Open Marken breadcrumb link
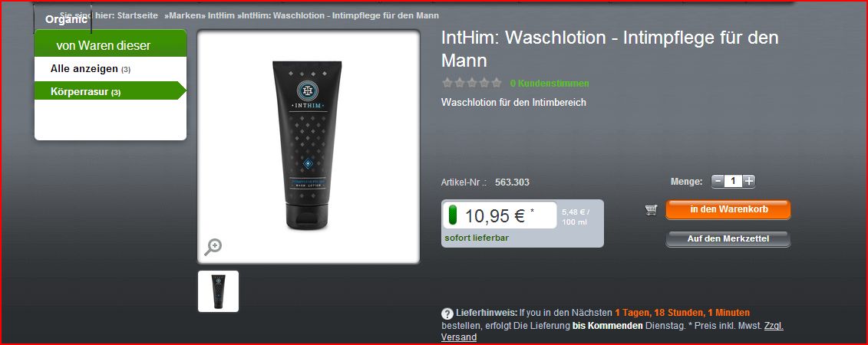Image resolution: width=868 pixels, height=345 pixels. pos(186,15)
